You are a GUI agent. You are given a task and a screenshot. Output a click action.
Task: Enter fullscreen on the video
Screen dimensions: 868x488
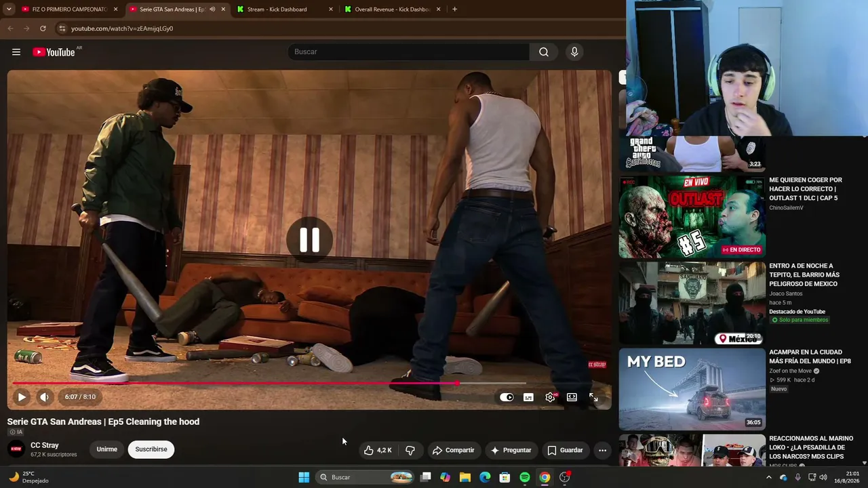tap(593, 397)
